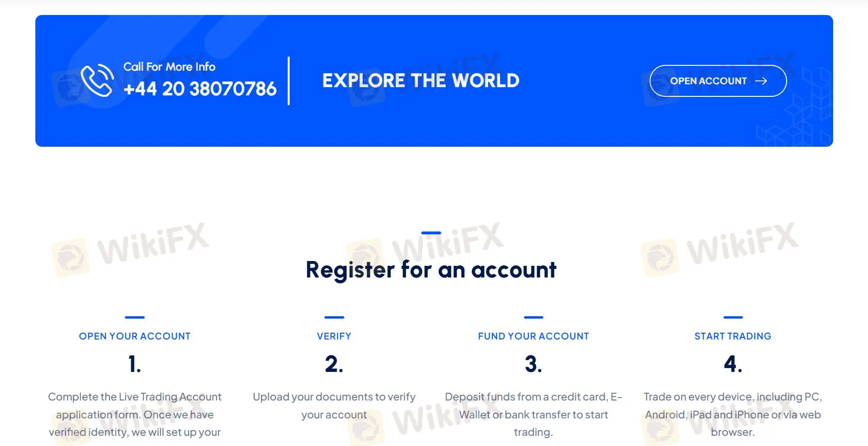Select the VERIFY step title

click(334, 336)
